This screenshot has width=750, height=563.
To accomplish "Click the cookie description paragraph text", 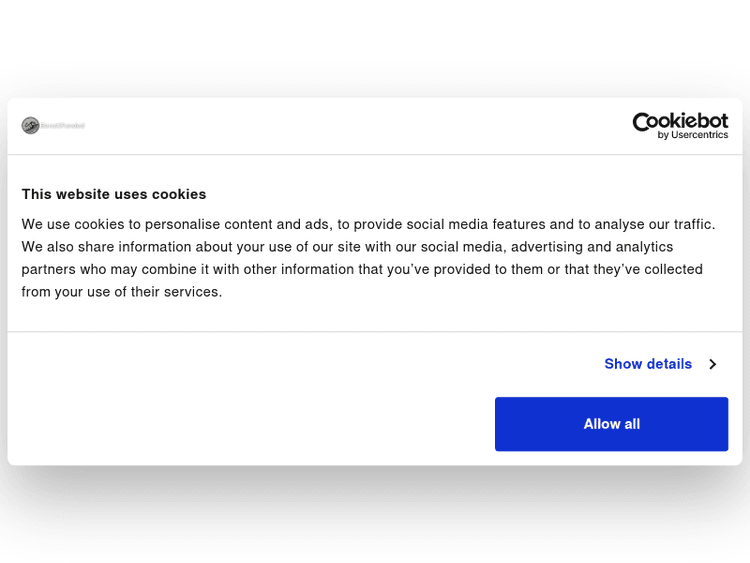I will pos(368,258).
